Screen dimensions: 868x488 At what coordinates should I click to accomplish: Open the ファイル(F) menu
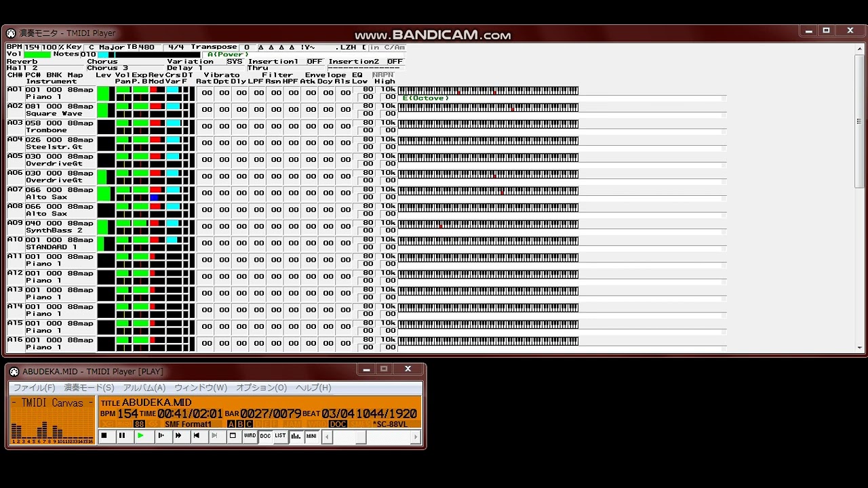coord(34,388)
